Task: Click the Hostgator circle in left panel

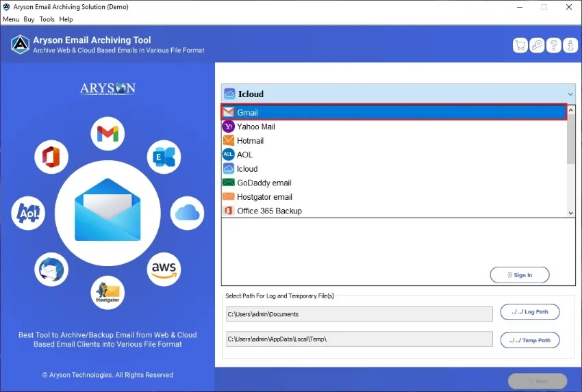Action: click(x=107, y=293)
